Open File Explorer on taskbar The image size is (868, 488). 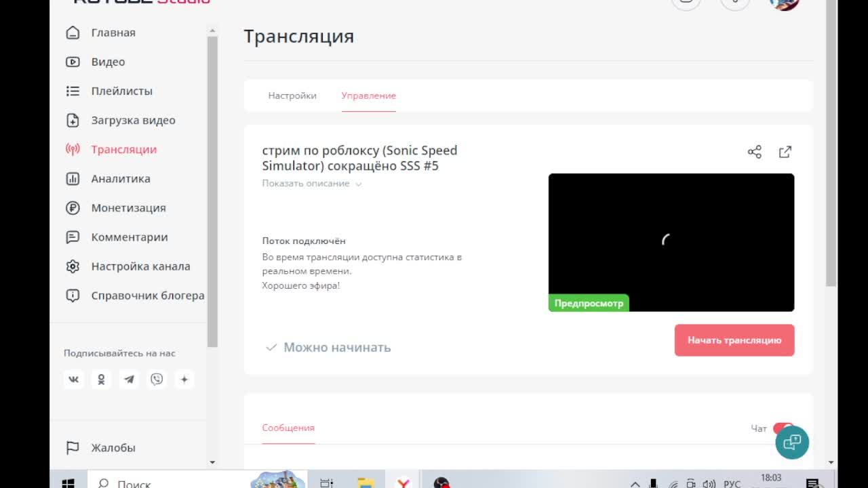[366, 483]
